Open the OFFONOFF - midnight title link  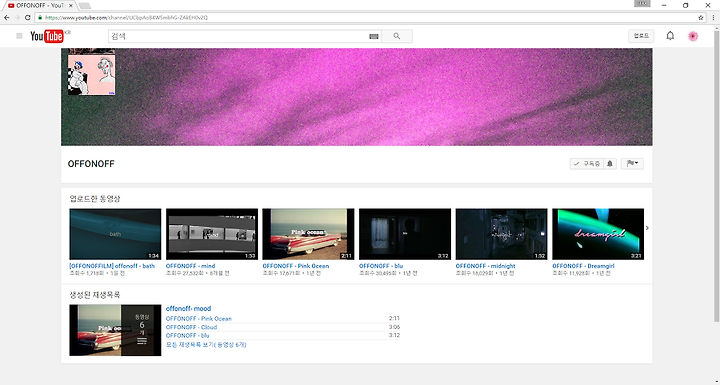[x=485, y=266]
